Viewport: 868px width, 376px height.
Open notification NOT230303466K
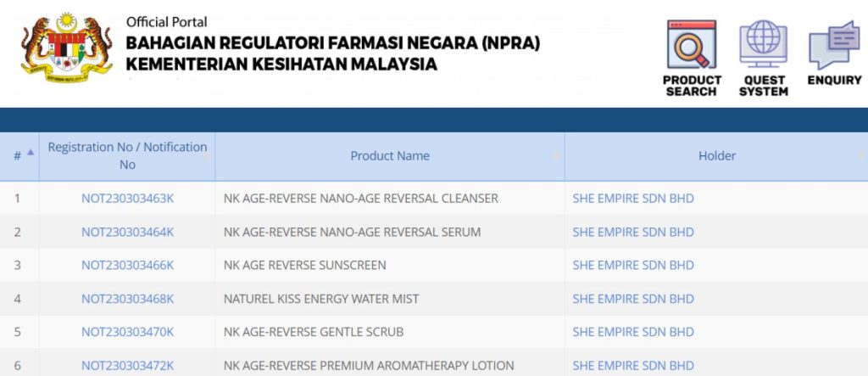127,265
